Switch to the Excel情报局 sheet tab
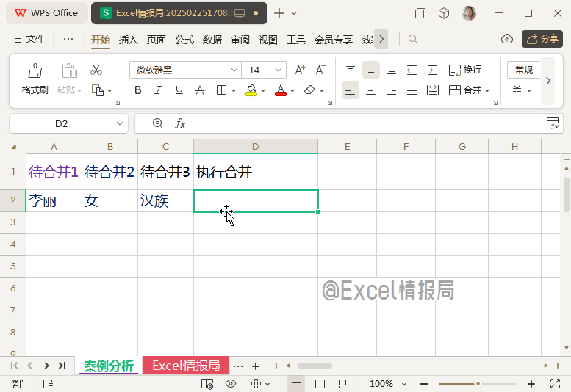 [x=186, y=366]
